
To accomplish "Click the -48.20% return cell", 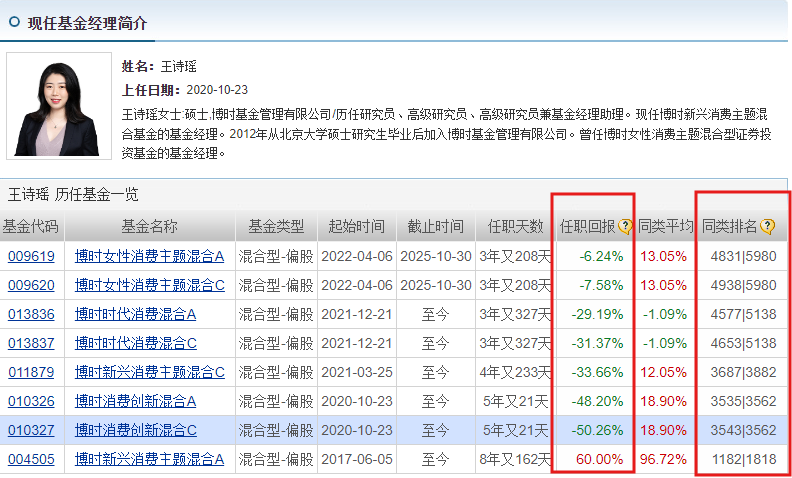I will [598, 402].
